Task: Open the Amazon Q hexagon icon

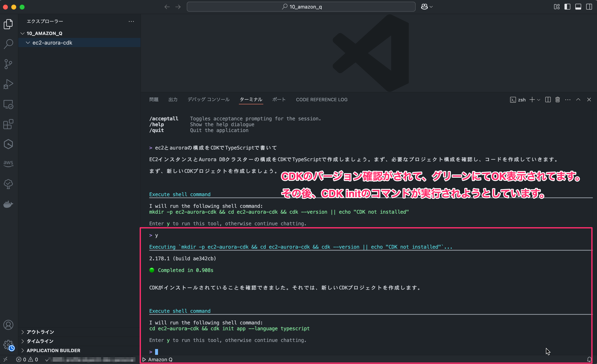Action: click(x=8, y=144)
